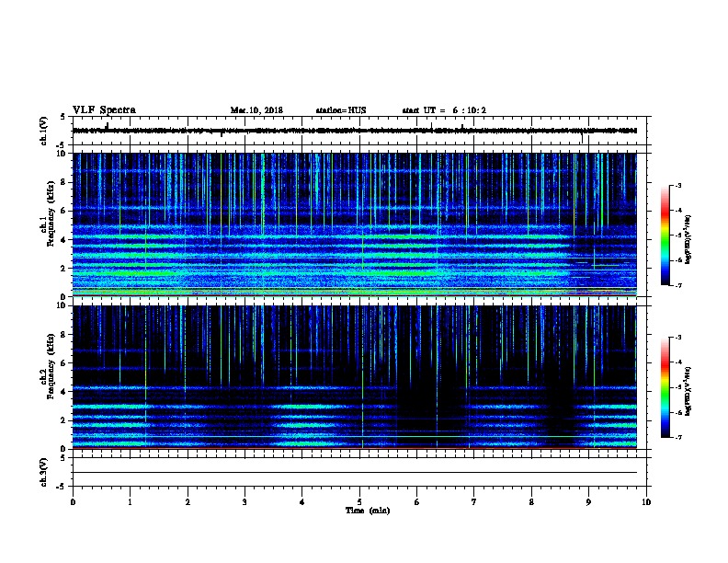Click the "5" tick of ch.3(V) axis

(x=63, y=458)
